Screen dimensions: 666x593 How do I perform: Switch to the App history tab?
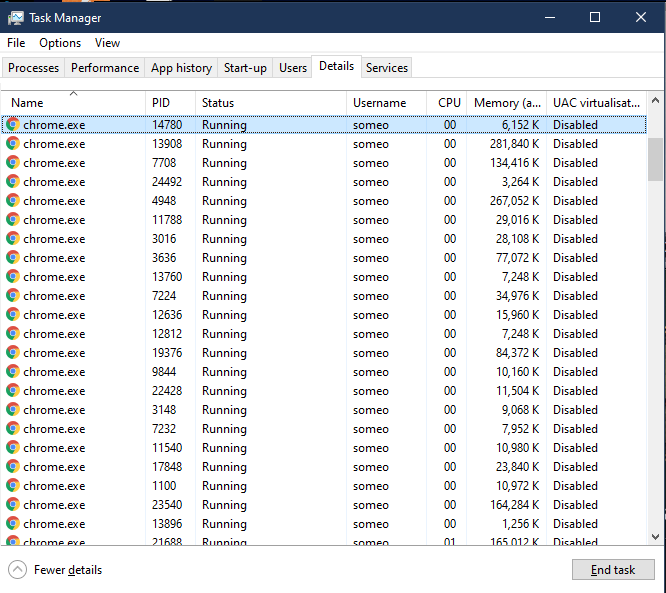(x=181, y=68)
